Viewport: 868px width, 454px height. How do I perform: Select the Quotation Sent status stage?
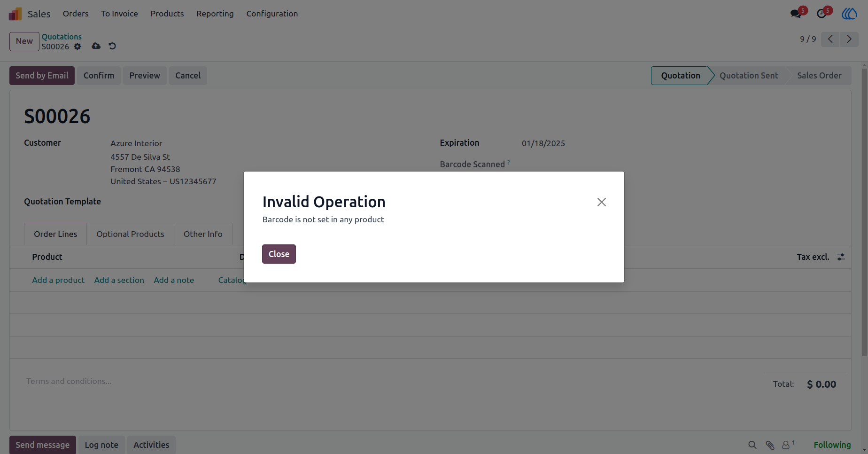click(x=749, y=76)
